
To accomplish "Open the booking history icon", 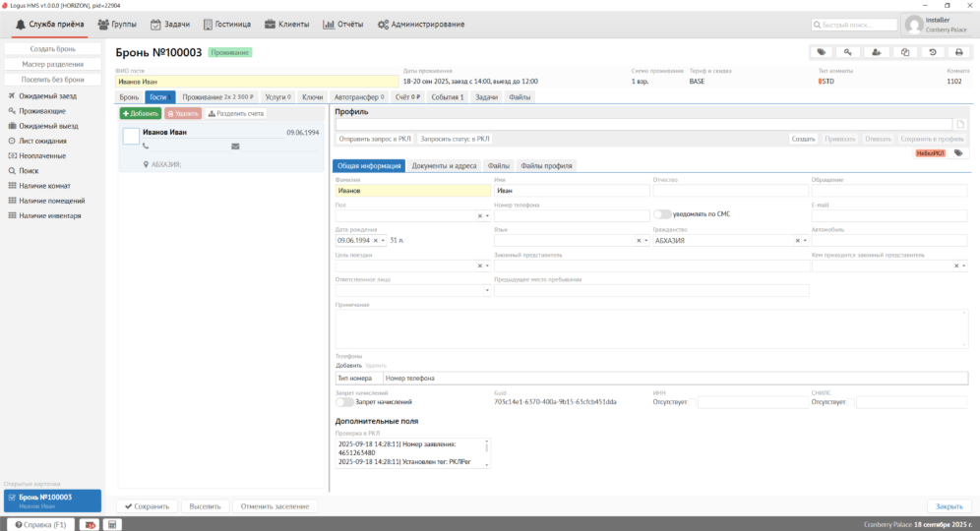I will pyautogui.click(x=932, y=52).
